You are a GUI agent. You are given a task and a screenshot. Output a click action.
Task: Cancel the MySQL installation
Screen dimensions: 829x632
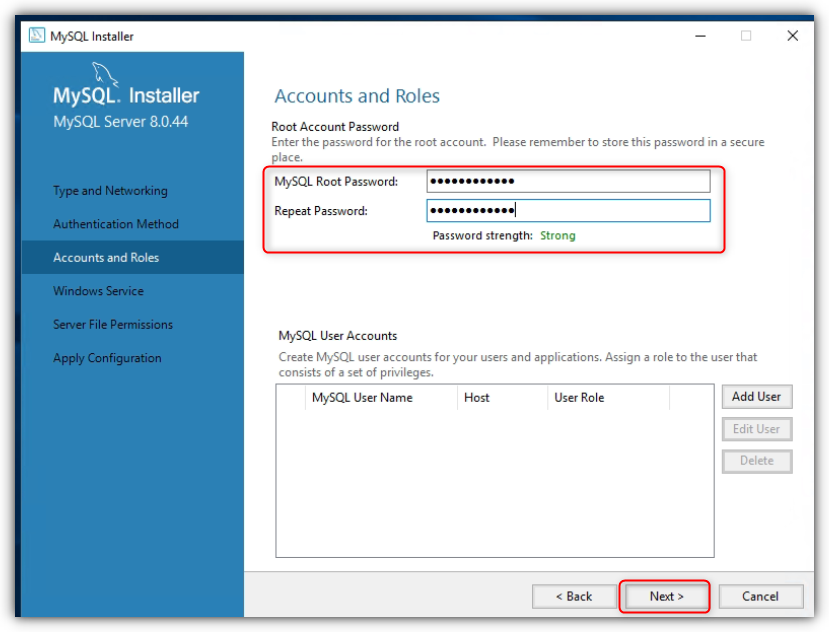(x=761, y=597)
